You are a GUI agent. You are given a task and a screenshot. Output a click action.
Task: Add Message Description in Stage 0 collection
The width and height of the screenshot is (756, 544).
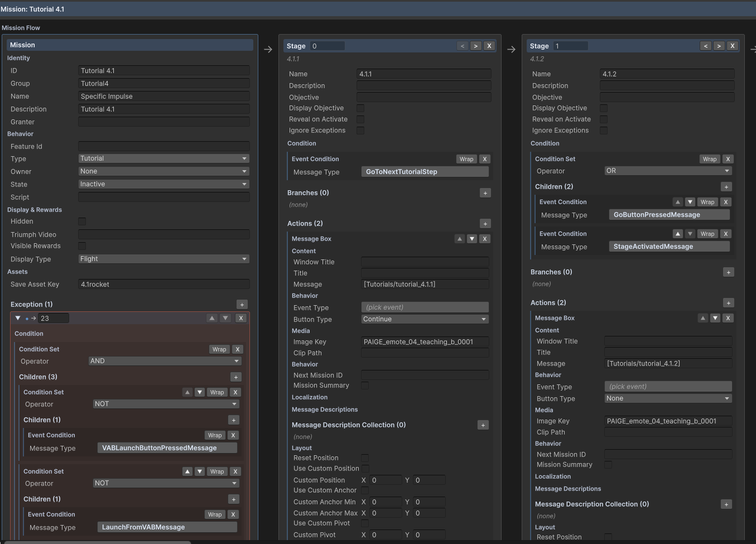(x=483, y=425)
